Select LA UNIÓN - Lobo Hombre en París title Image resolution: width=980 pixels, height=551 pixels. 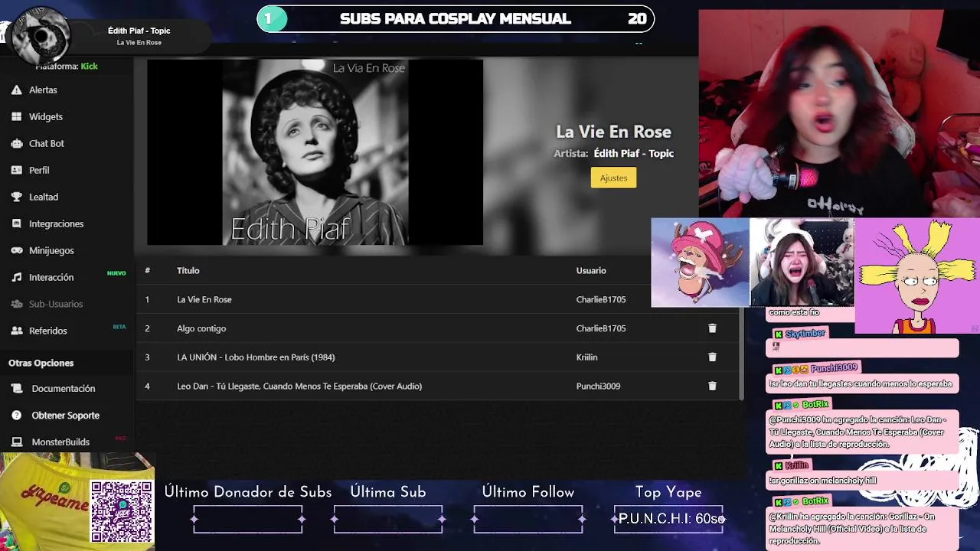[256, 357]
